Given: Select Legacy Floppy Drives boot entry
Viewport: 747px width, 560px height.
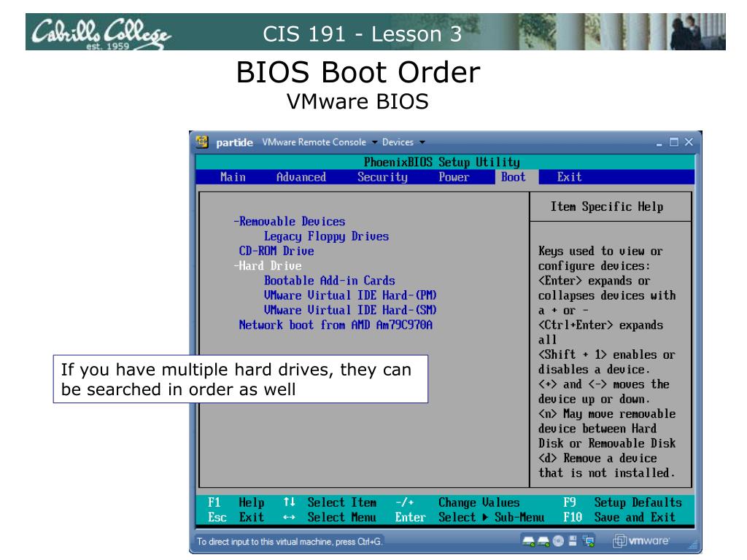Looking at the screenshot, I should pyautogui.click(x=326, y=236).
